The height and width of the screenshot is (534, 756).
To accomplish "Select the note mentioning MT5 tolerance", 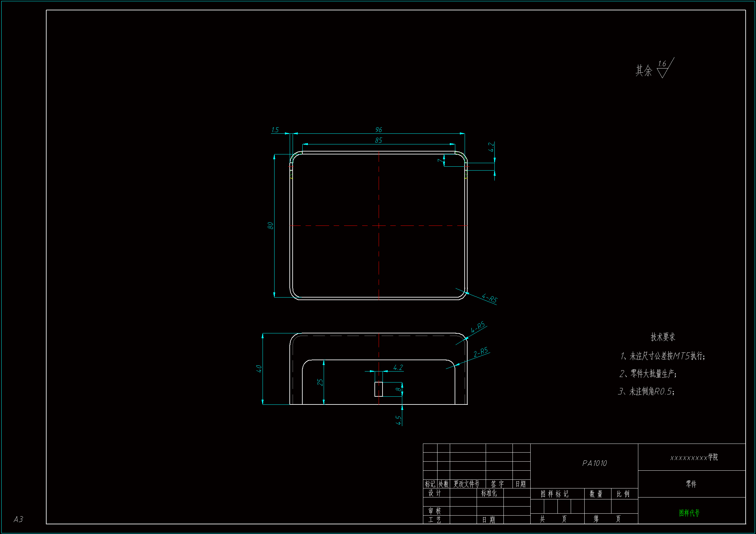I will click(663, 356).
